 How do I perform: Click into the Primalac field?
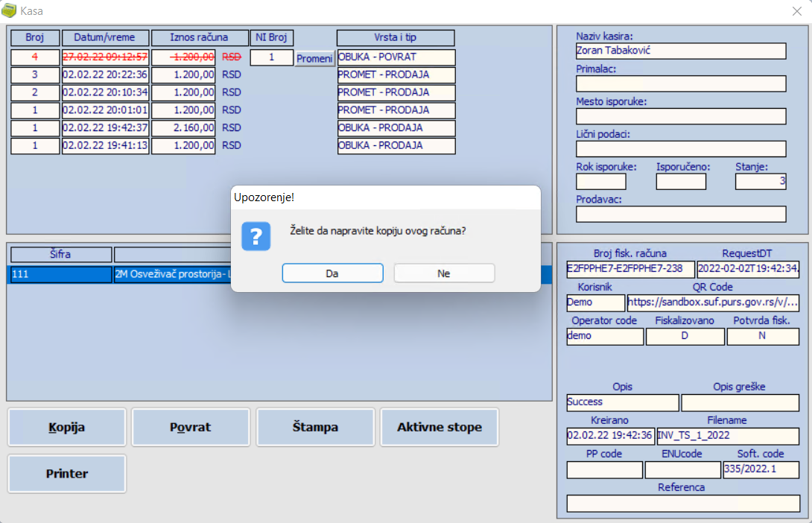(681, 83)
